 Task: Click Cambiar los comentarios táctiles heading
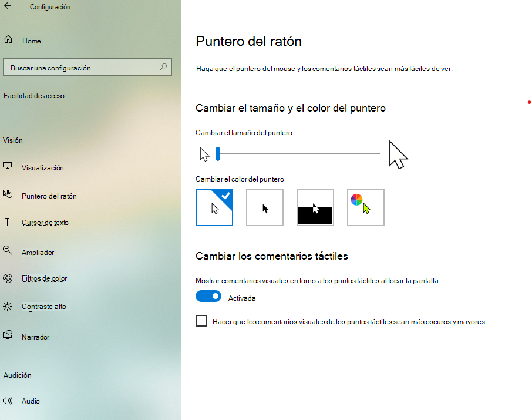[272, 256]
